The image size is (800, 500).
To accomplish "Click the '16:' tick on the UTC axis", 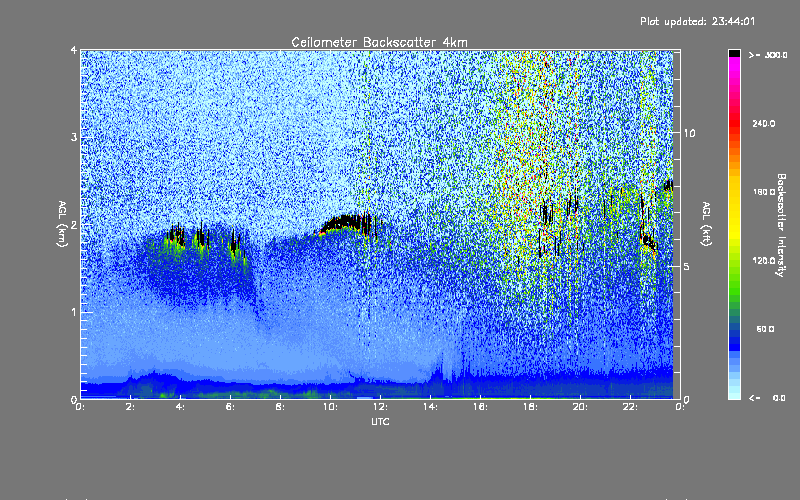I will pos(480,407).
